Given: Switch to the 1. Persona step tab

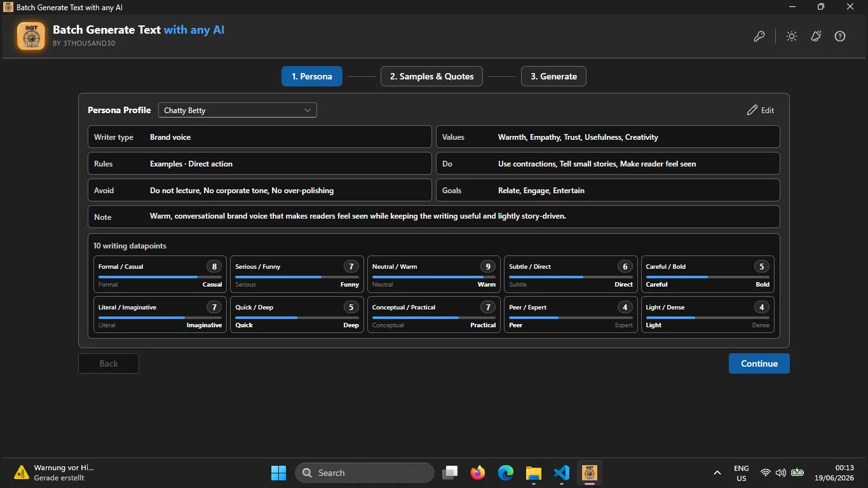Looking at the screenshot, I should [x=312, y=76].
